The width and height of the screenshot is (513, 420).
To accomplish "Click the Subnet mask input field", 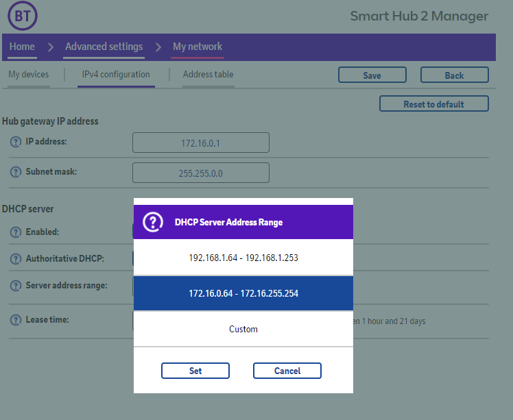I will [200, 173].
